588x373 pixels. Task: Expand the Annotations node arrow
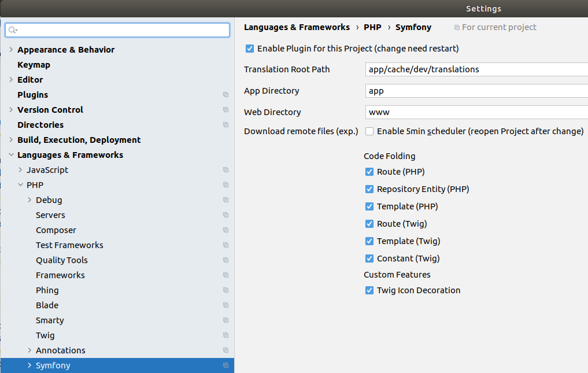point(29,350)
